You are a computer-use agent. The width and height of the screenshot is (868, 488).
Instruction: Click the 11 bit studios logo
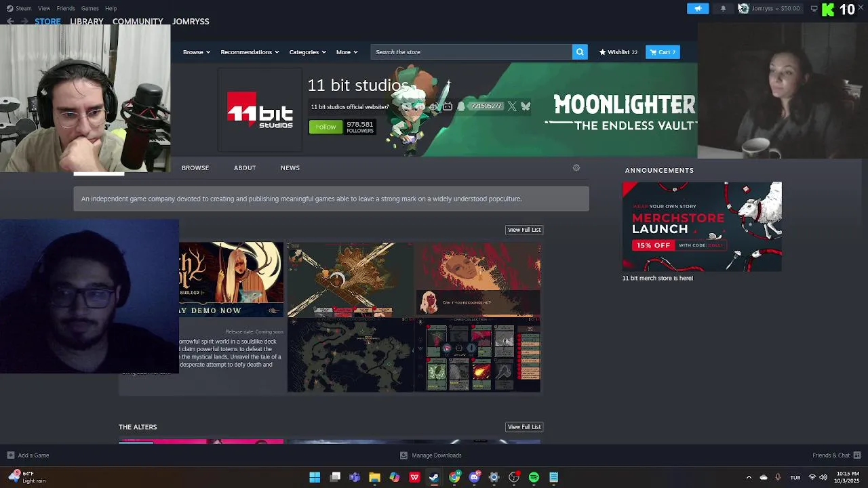click(260, 110)
